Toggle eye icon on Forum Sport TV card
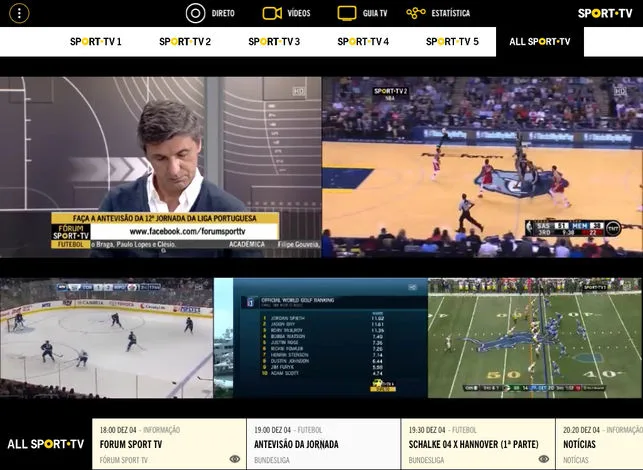This screenshot has width=643, height=470. pos(235,459)
